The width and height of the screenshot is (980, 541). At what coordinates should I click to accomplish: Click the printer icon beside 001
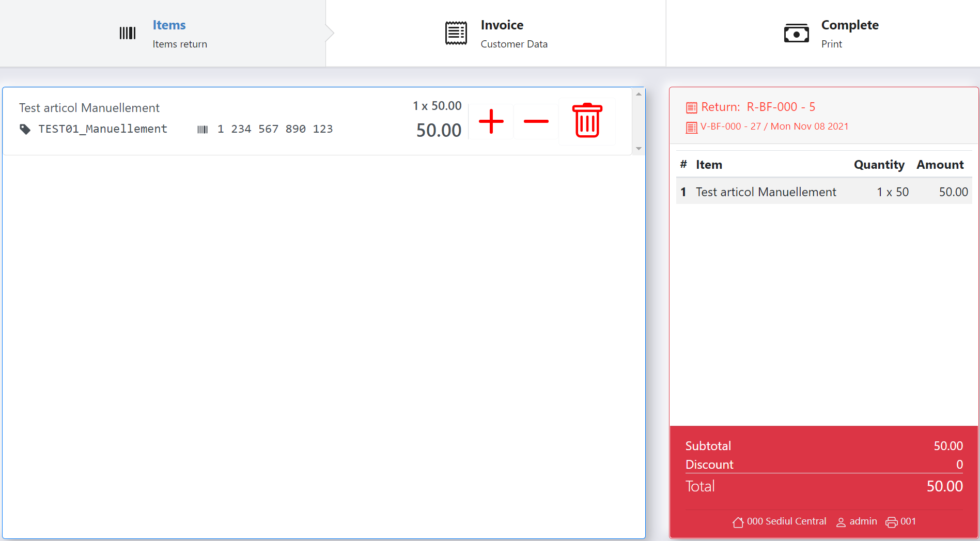(x=892, y=522)
